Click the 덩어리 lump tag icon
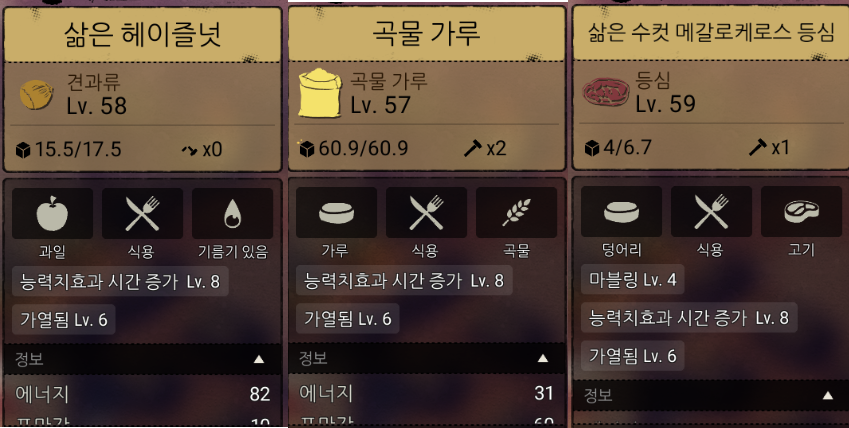This screenshot has width=849, height=428. coord(621,211)
